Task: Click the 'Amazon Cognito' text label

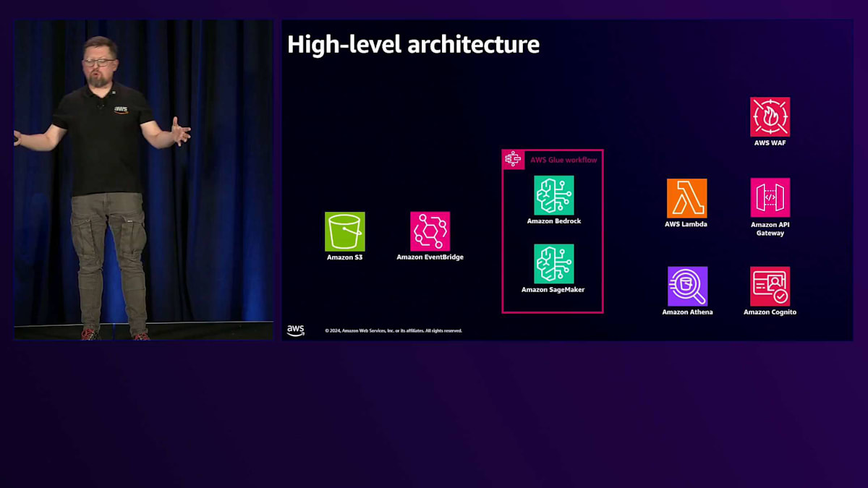Action: (770, 312)
